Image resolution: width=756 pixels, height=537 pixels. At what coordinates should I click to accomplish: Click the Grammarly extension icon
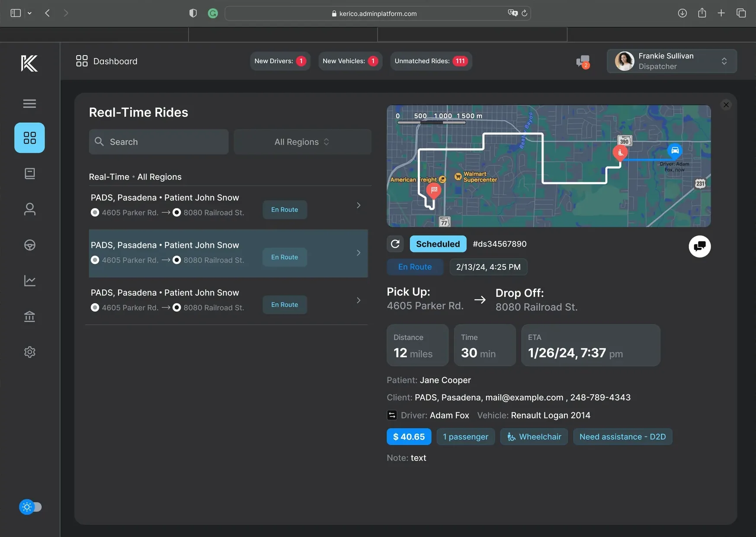[213, 13]
